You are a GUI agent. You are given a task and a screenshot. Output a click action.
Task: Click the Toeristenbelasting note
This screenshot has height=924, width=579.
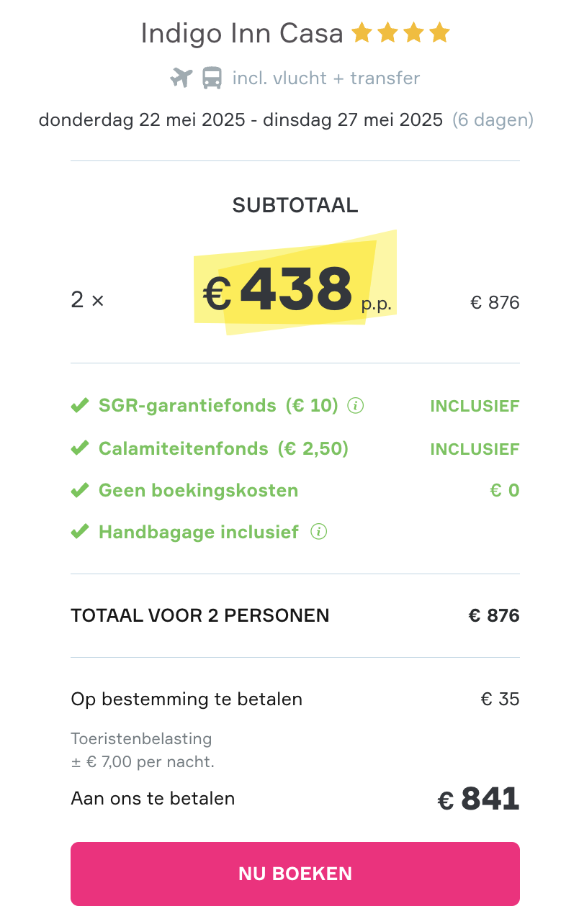click(143, 750)
